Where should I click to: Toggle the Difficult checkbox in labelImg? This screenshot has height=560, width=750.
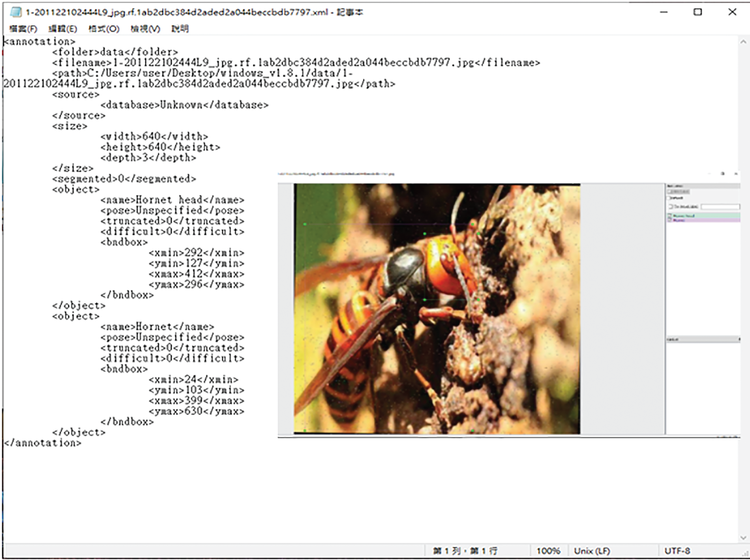(x=669, y=198)
